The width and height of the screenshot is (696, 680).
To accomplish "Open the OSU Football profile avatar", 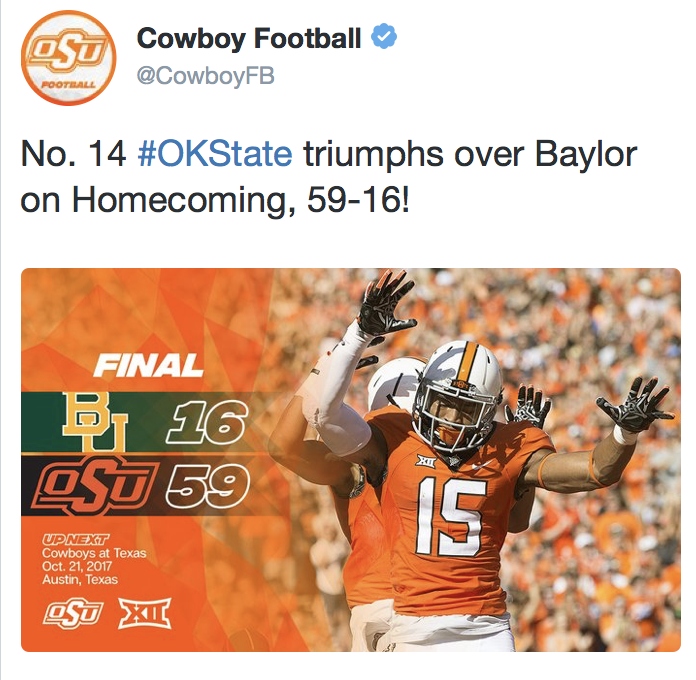I will pos(67,58).
